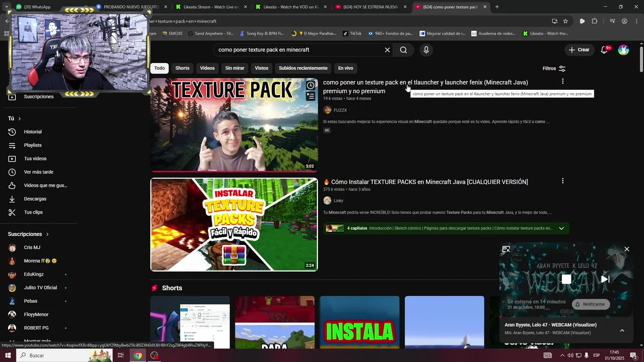The width and height of the screenshot is (644, 362).
Task: Select the 'Subidos recientemente' filter chip
Action: click(x=303, y=68)
